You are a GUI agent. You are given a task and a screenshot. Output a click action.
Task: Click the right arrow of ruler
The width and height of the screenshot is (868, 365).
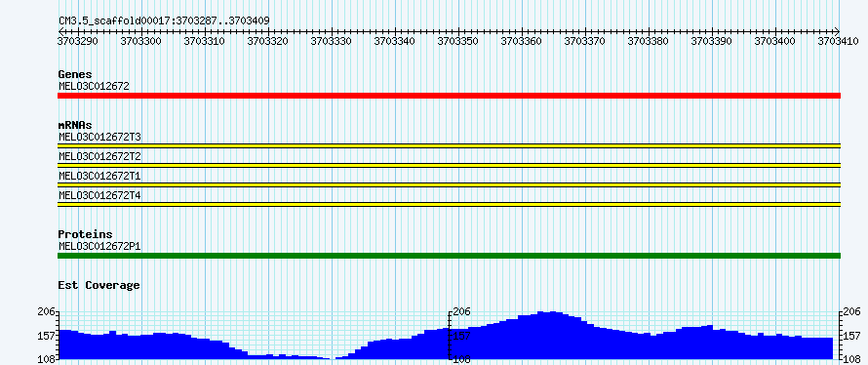coord(837,31)
